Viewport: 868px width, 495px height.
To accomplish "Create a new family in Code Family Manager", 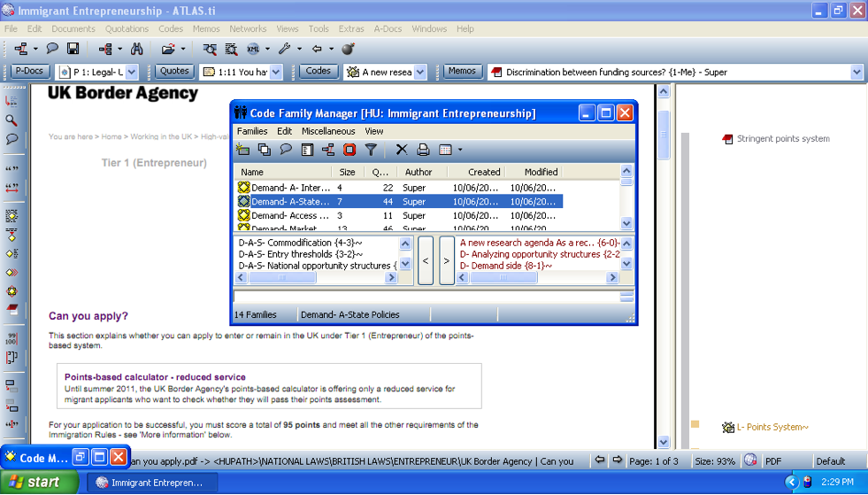I will click(242, 149).
